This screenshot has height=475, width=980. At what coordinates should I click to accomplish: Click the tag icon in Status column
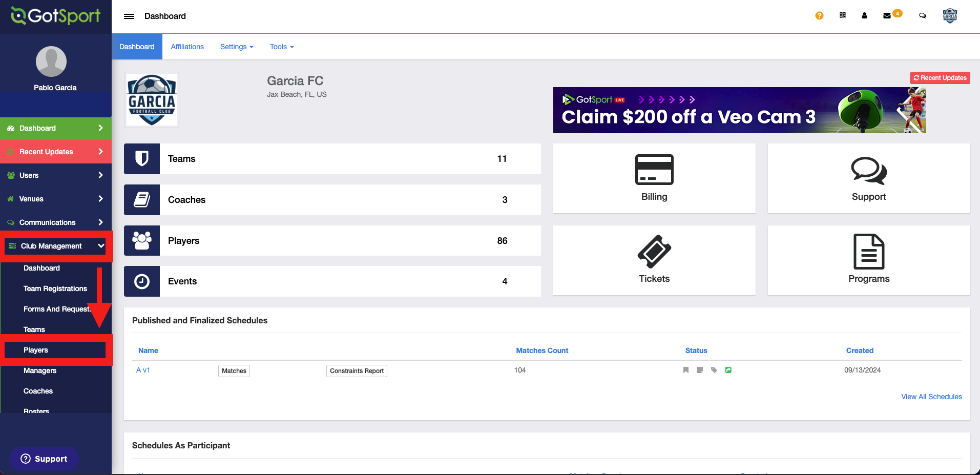tap(714, 370)
